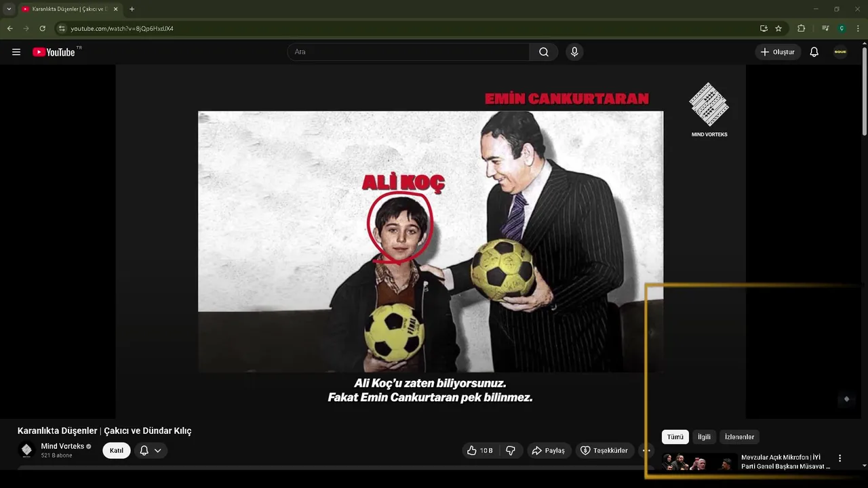Select the İlgili filter chip
This screenshot has height=488, width=868.
point(704,437)
